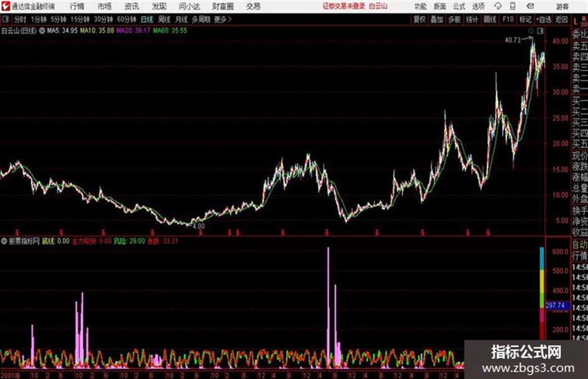
Task: Expand the 更多 period options
Action: (x=223, y=19)
